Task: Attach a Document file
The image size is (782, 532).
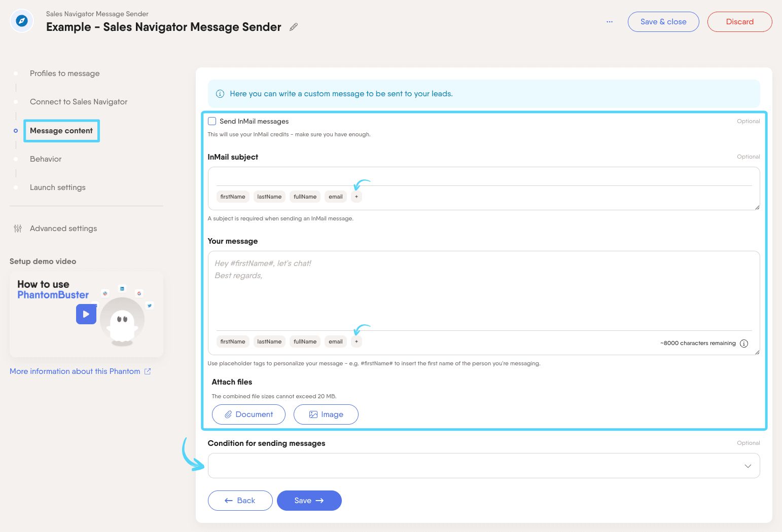Action: (248, 414)
